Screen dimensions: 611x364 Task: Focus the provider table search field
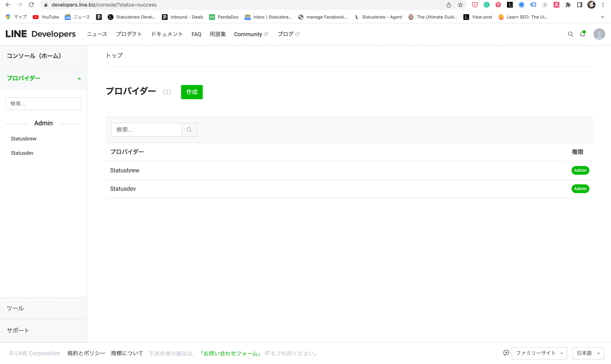pos(147,130)
